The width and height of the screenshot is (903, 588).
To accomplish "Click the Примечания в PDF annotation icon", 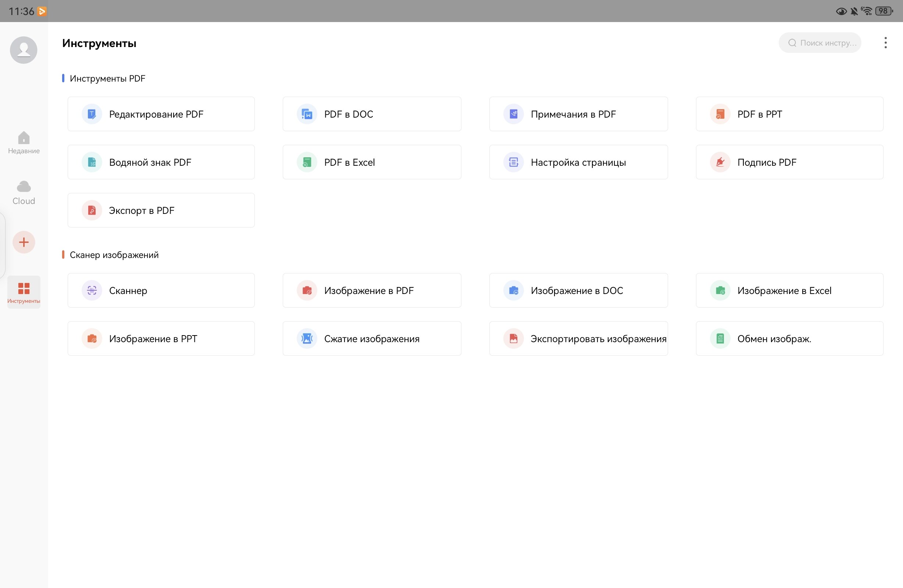I will pos(513,114).
